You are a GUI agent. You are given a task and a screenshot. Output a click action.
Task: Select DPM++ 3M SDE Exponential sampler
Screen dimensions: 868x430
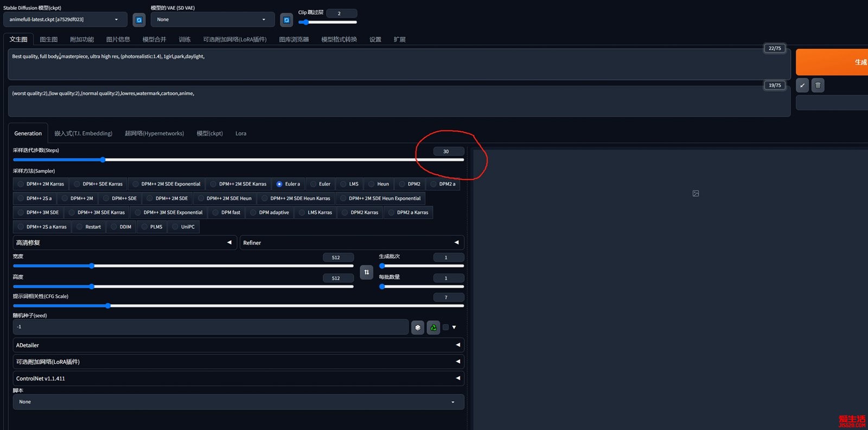coord(168,212)
